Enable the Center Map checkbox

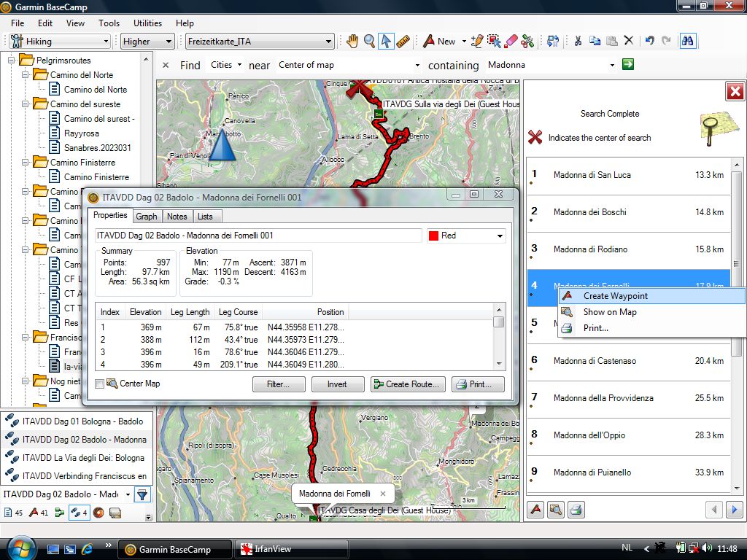100,384
